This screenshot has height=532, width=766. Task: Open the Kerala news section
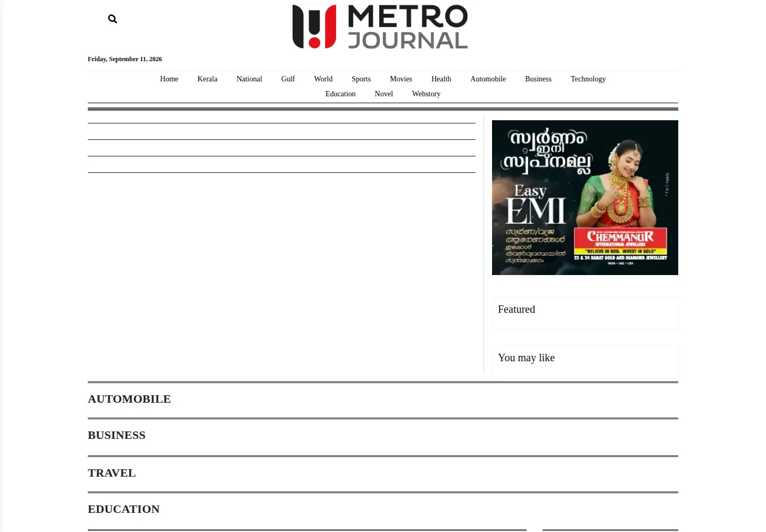click(207, 79)
